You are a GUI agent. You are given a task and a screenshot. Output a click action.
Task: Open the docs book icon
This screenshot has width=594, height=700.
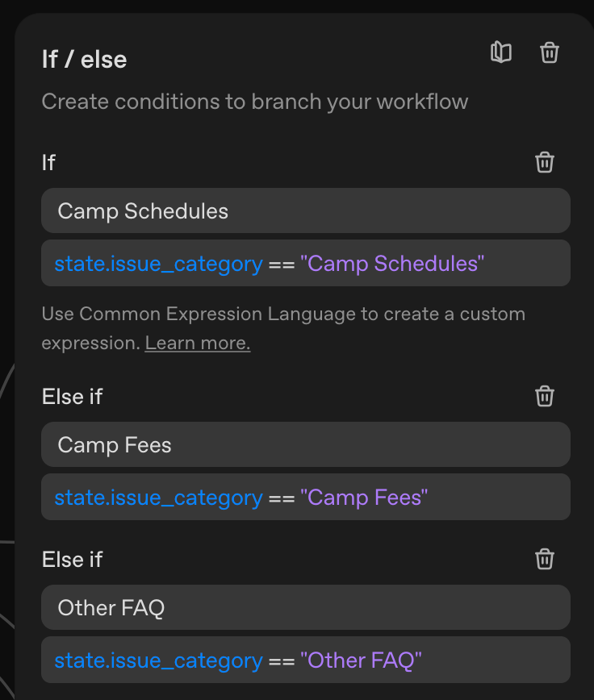pos(501,53)
